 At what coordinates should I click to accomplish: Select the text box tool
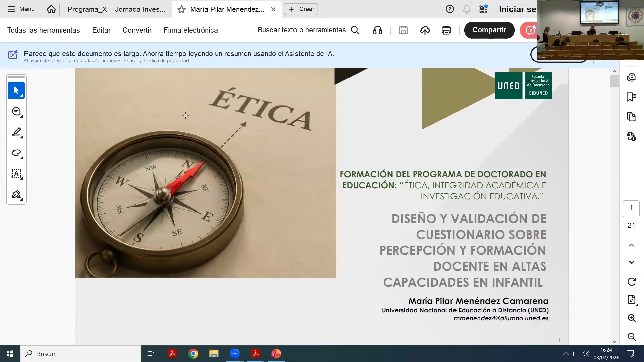coord(16,174)
